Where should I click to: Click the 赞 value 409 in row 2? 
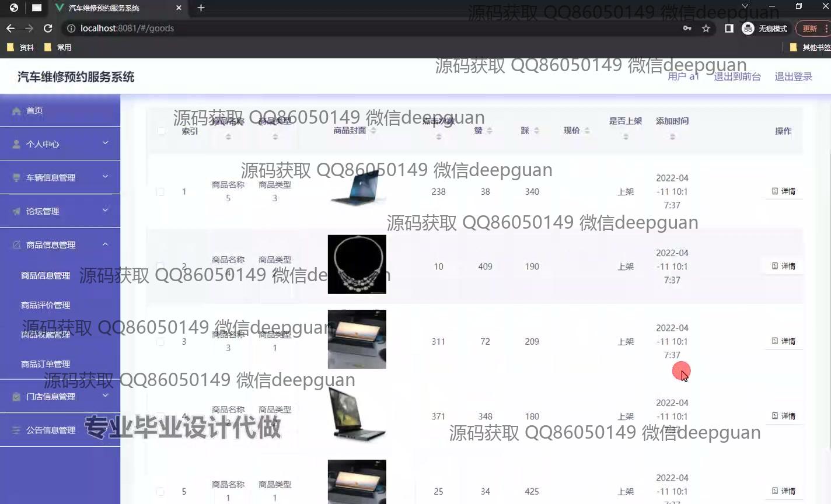click(x=485, y=267)
